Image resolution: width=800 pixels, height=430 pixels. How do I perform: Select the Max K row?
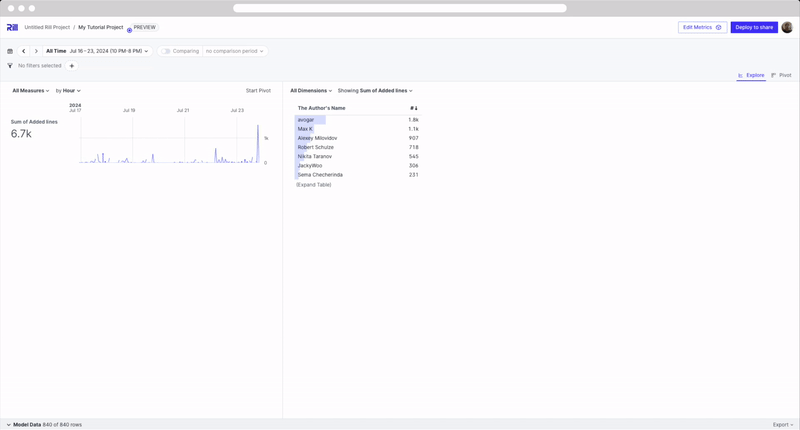[358, 129]
